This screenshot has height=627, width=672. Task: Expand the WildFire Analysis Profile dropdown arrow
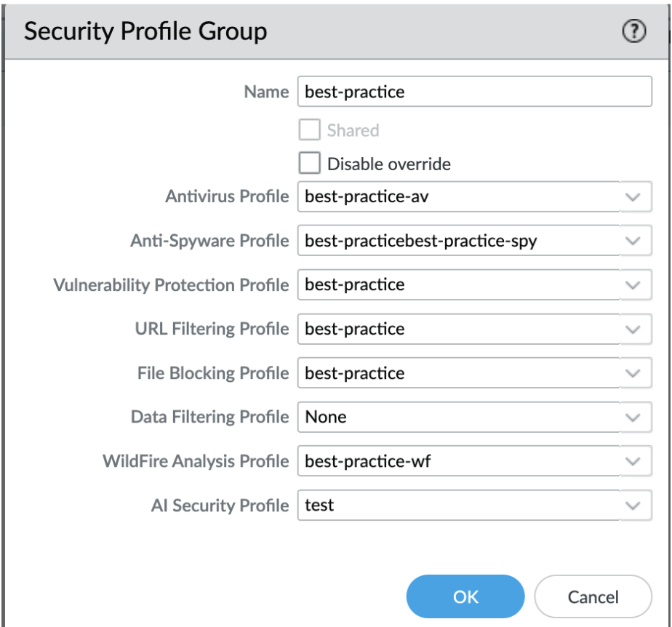(x=635, y=461)
